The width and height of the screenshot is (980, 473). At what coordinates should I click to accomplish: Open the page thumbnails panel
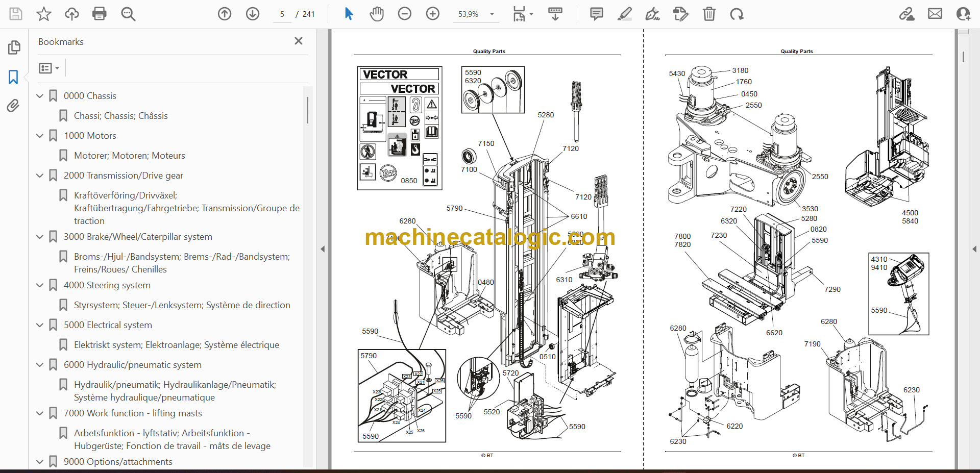click(x=14, y=47)
